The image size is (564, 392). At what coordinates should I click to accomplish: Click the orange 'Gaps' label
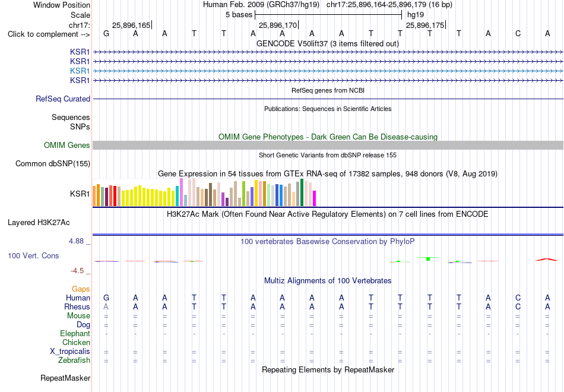pos(81,289)
